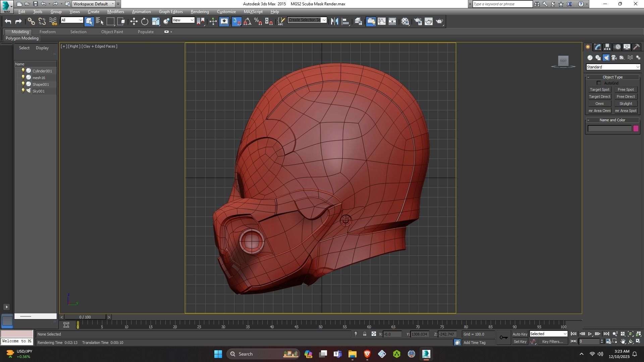The width and height of the screenshot is (644, 362).
Task: Select the Cameras create category icon
Action: point(614,58)
